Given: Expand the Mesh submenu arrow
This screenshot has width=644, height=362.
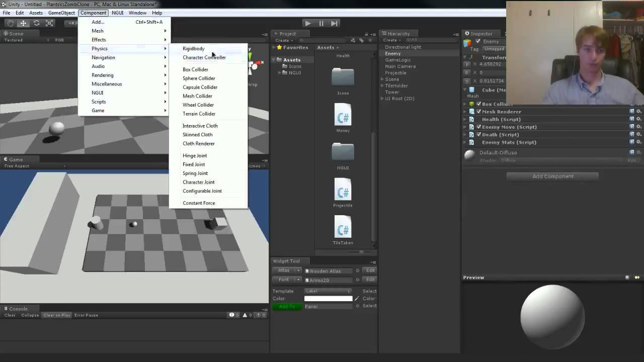Looking at the screenshot, I should [165, 31].
